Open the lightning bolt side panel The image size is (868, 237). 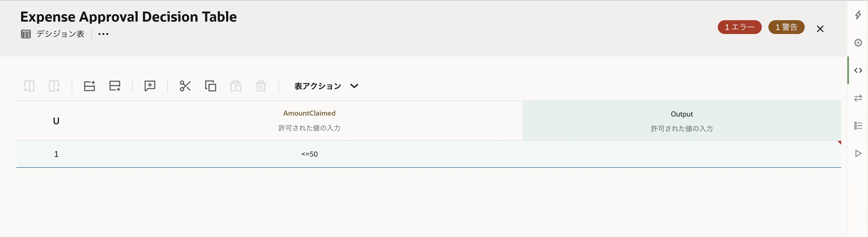[x=858, y=15]
